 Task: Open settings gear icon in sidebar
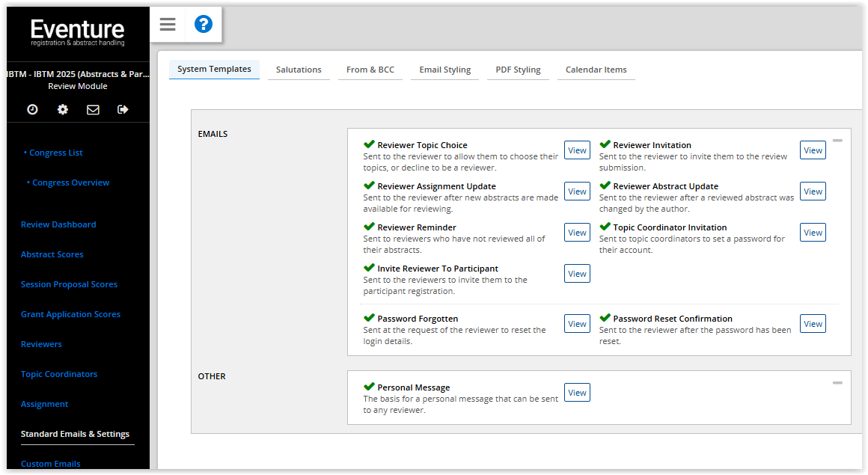point(63,110)
